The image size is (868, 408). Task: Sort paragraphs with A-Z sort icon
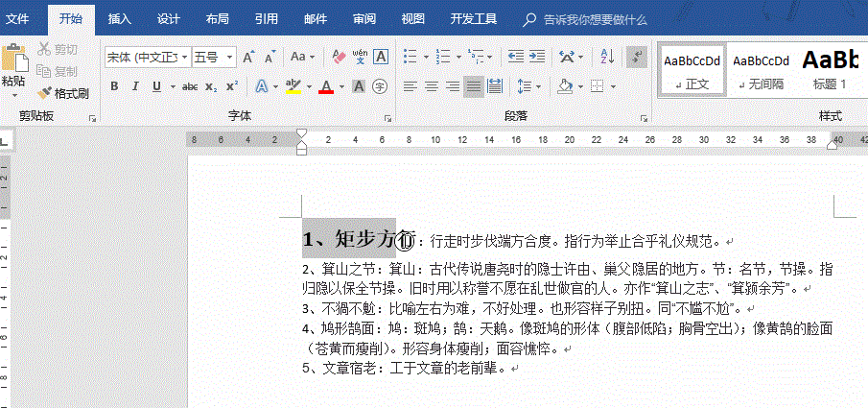[x=607, y=57]
